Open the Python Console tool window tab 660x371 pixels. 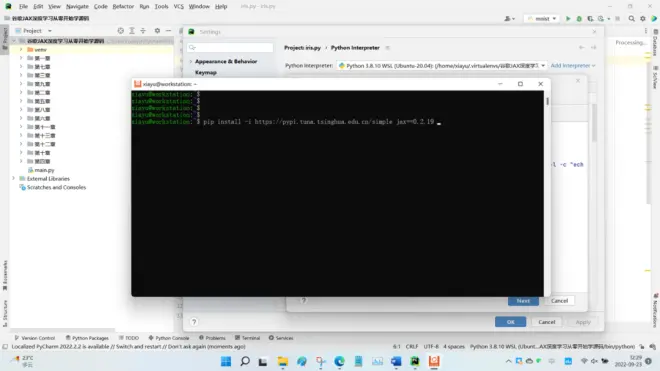click(169, 338)
